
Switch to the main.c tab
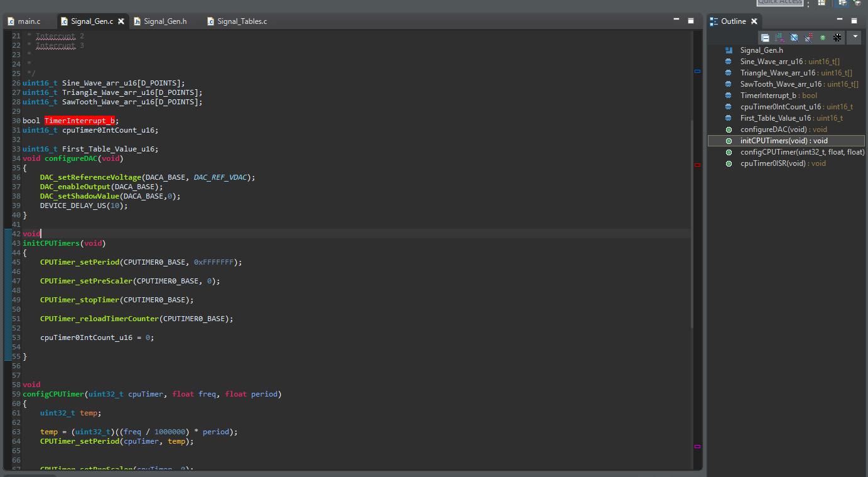29,21
